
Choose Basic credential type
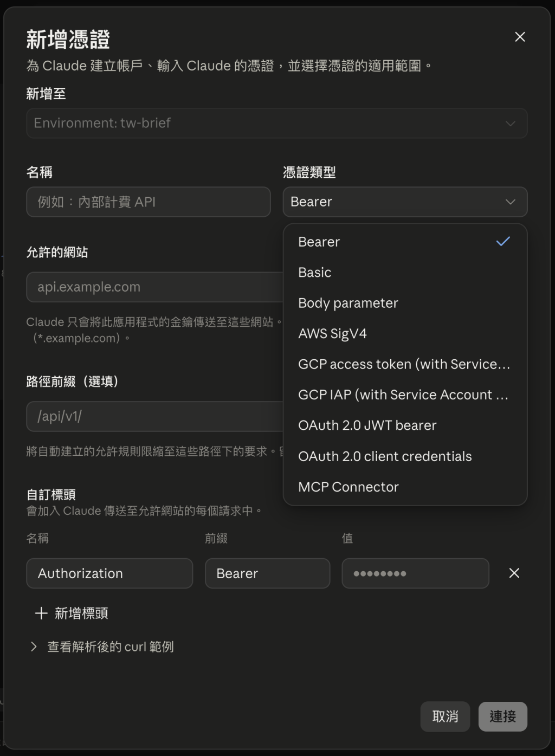click(405, 272)
